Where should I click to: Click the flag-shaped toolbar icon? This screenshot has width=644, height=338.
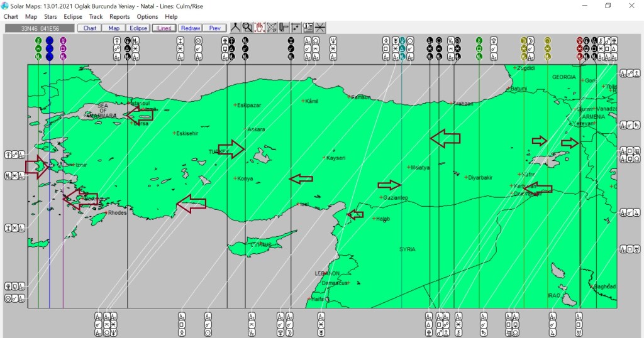284,28
